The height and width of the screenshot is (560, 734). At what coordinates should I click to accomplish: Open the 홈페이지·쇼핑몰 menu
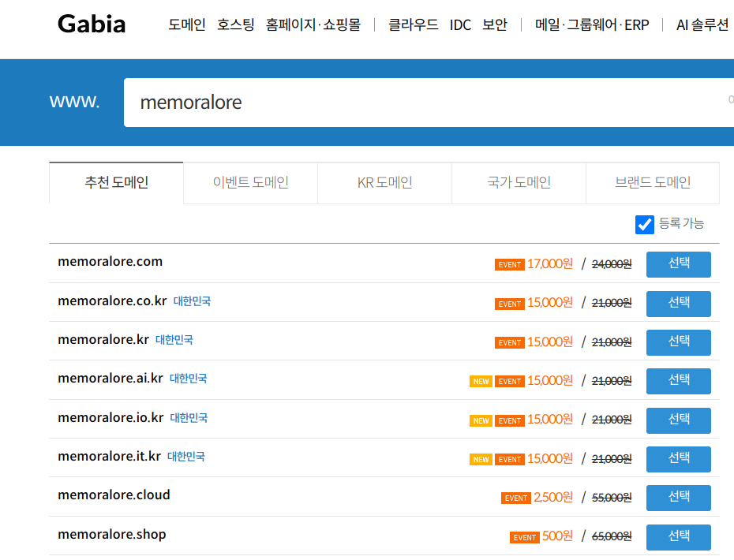tap(313, 25)
